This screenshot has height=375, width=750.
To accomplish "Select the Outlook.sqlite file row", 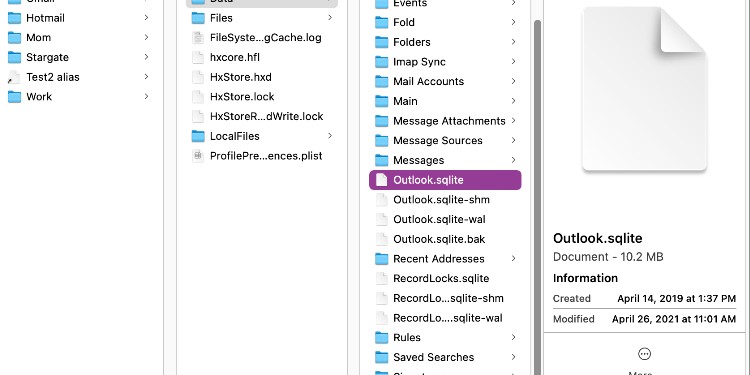I will 445,180.
